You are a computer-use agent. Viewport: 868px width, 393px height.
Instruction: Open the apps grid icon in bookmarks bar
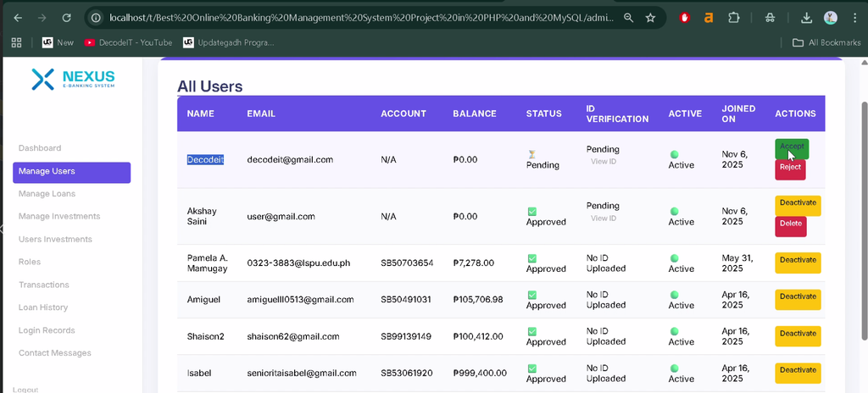(x=17, y=42)
